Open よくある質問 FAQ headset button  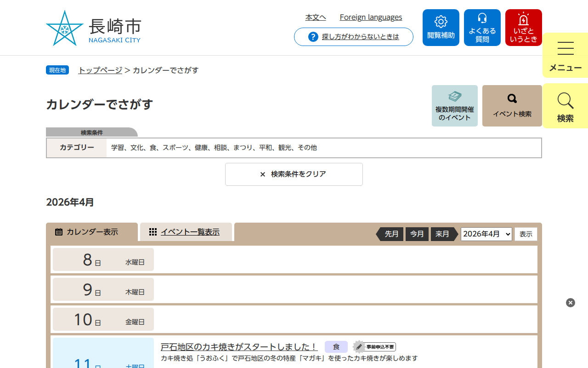482,28
